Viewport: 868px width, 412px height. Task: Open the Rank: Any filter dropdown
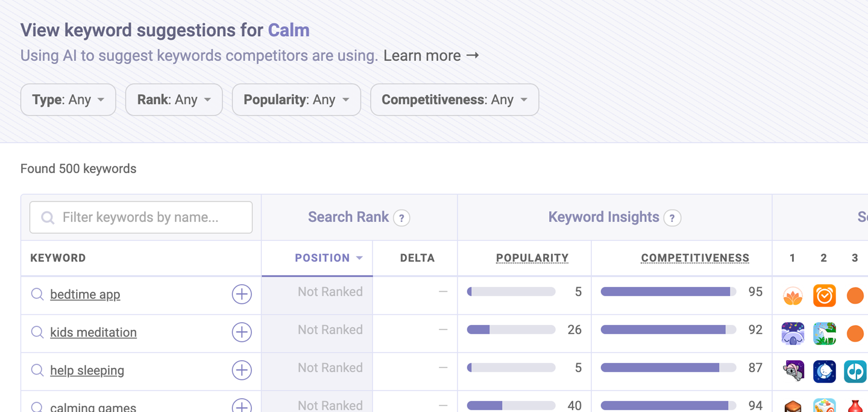pos(174,100)
